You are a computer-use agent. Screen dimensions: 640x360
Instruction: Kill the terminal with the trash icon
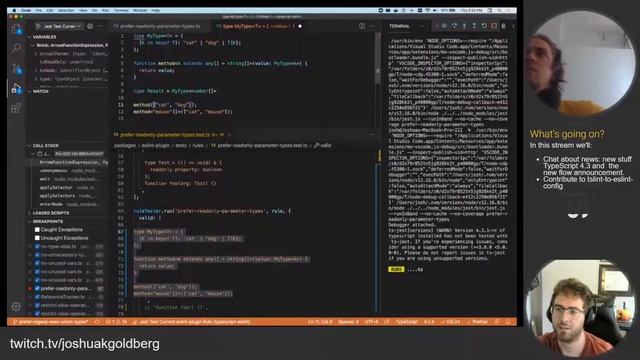point(504,26)
